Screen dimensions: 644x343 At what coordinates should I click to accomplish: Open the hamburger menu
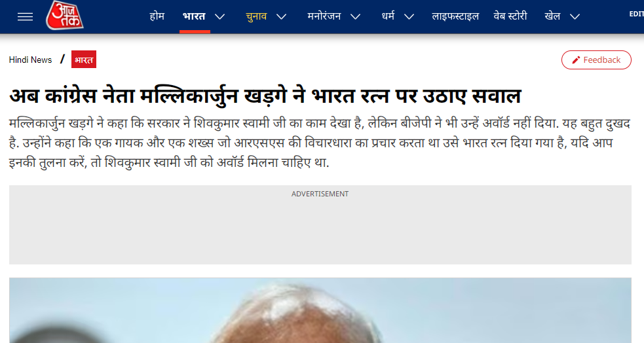pos(25,17)
